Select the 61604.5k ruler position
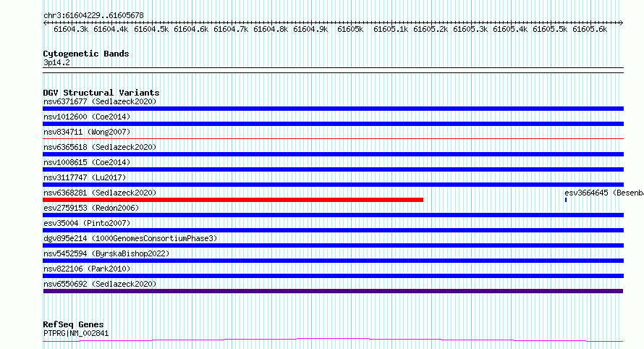This screenshot has height=349, width=644. click(x=151, y=29)
